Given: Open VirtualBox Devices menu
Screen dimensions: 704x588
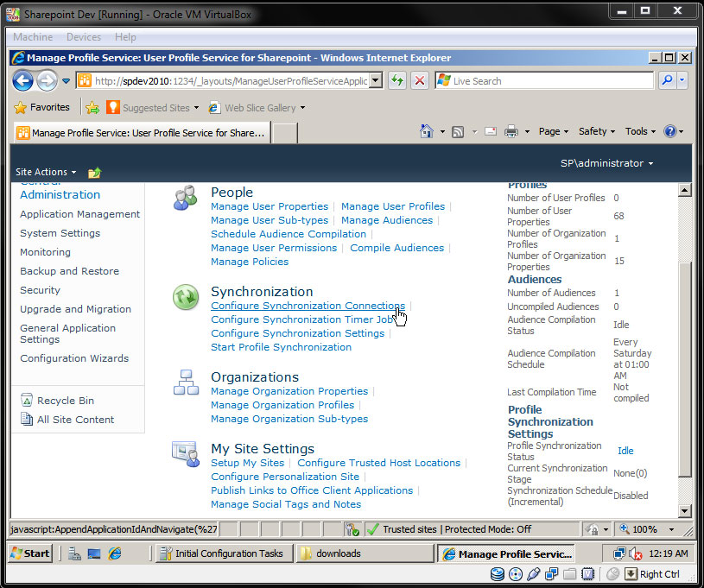Looking at the screenshot, I should [84, 37].
